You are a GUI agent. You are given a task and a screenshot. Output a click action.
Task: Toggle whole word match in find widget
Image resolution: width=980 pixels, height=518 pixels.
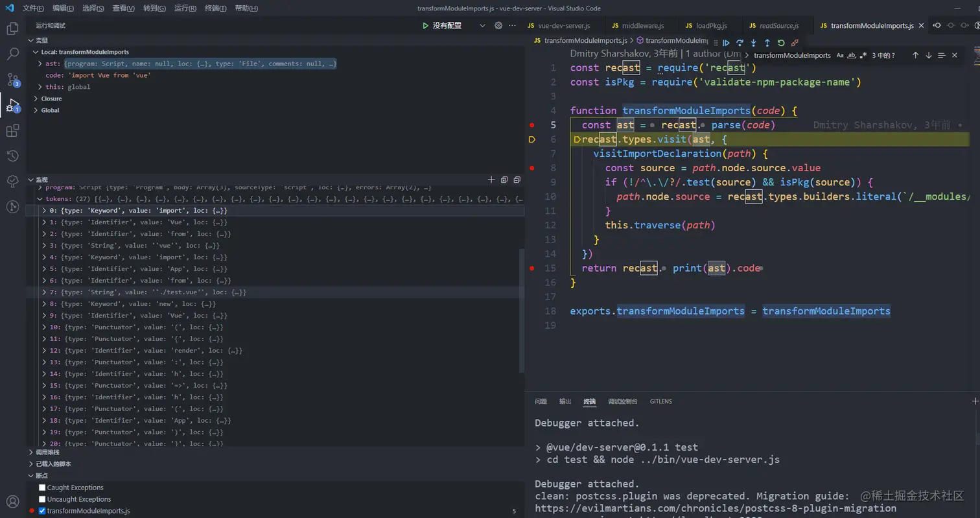852,55
